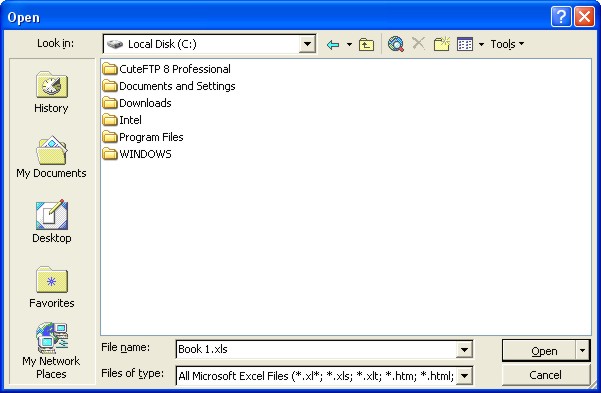Viewport: 601px width, 393px height.
Task: Expand the File name dropdown arrow
Action: click(x=464, y=349)
